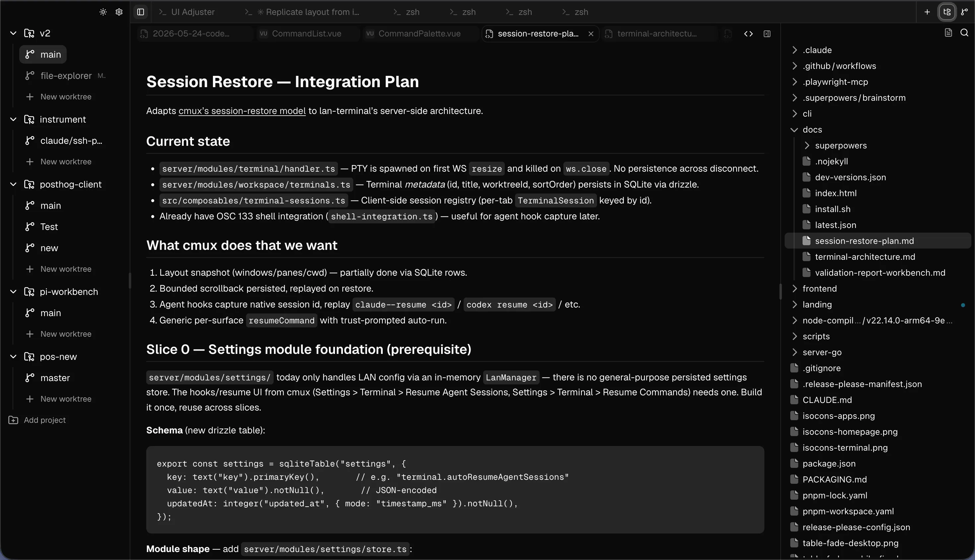This screenshot has height=560, width=975.
Task: Switch to source code view icon
Action: coord(748,34)
